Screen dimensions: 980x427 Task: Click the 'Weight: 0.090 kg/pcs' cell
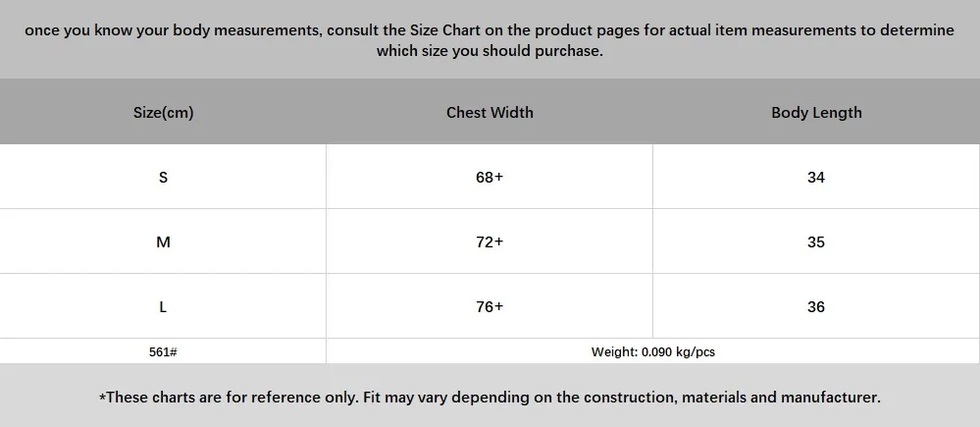pyautogui.click(x=652, y=351)
